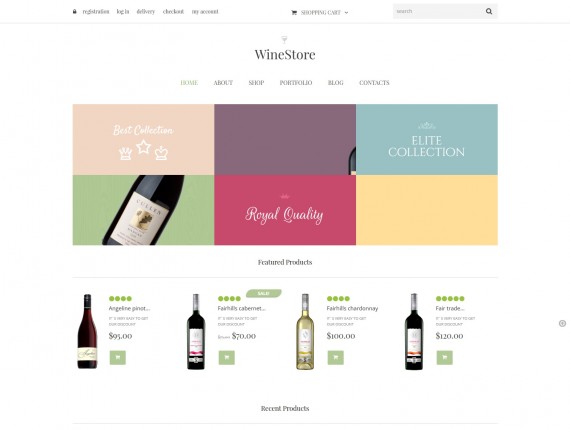
Task: Open the my account link
Action: (x=205, y=12)
